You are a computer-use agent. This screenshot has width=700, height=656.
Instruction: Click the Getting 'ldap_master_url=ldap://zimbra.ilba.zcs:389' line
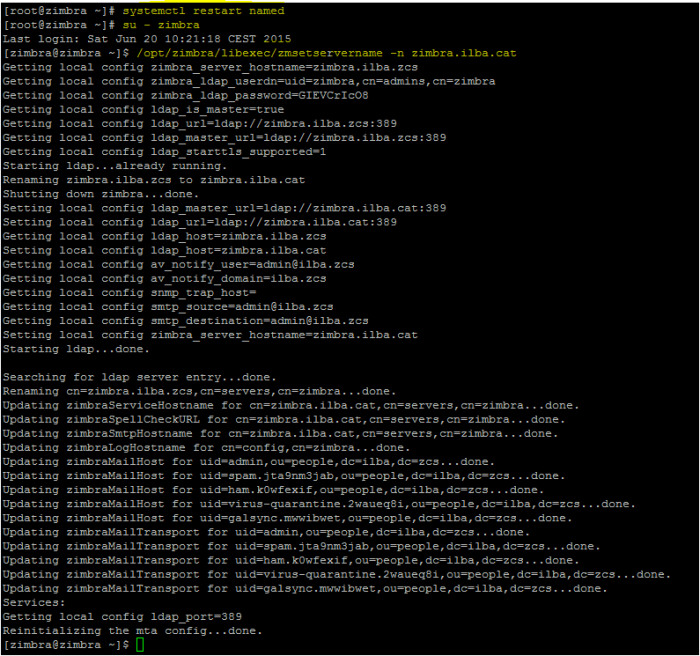(x=225, y=138)
